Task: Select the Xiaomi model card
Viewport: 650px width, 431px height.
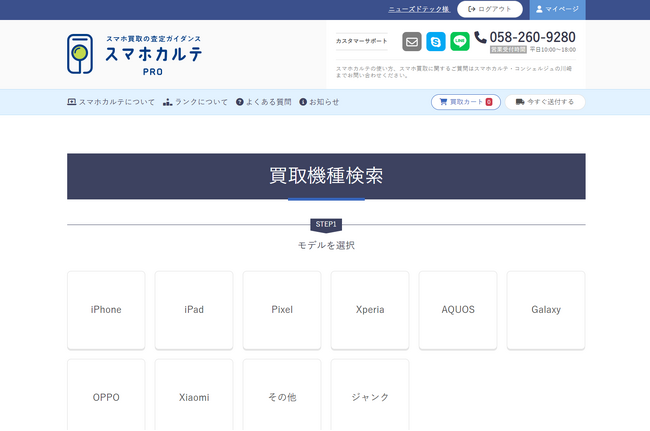Action: click(x=194, y=395)
